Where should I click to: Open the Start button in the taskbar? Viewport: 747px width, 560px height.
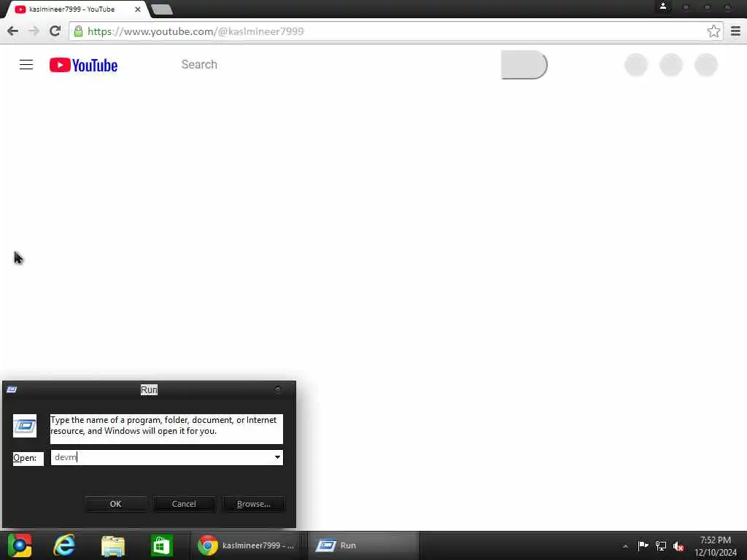point(20,545)
